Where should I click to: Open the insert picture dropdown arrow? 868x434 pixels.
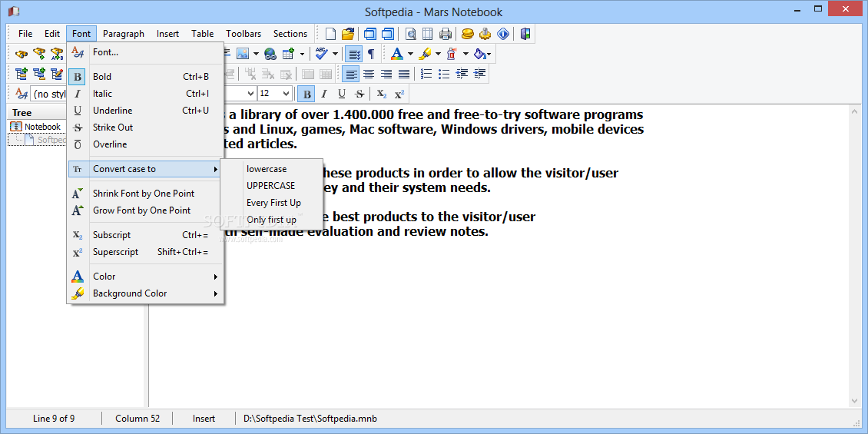[256, 54]
